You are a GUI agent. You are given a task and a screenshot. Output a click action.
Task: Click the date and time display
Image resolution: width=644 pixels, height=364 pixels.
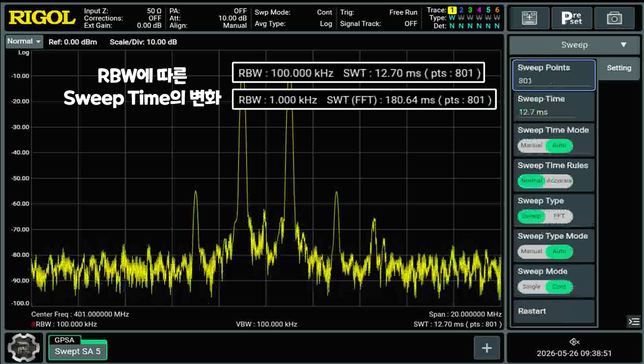click(574, 353)
